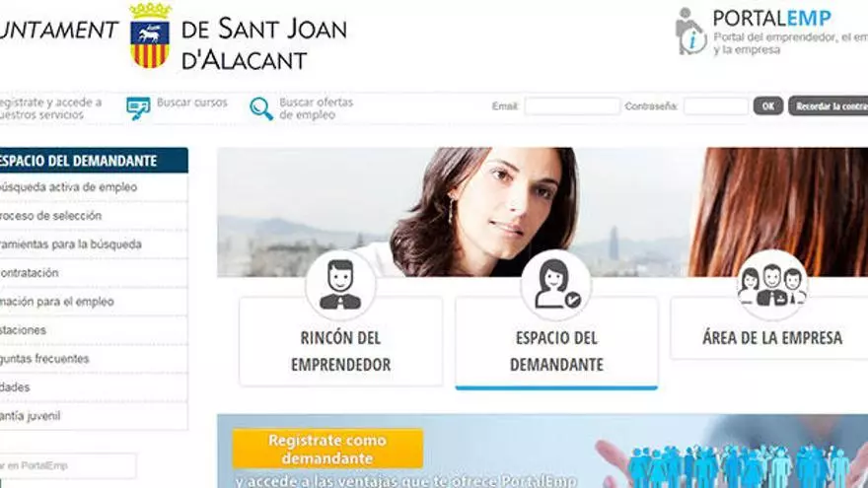Image resolution: width=868 pixels, height=488 pixels.
Task: Select the Espacio del Demandante woman icon
Action: 556,284
